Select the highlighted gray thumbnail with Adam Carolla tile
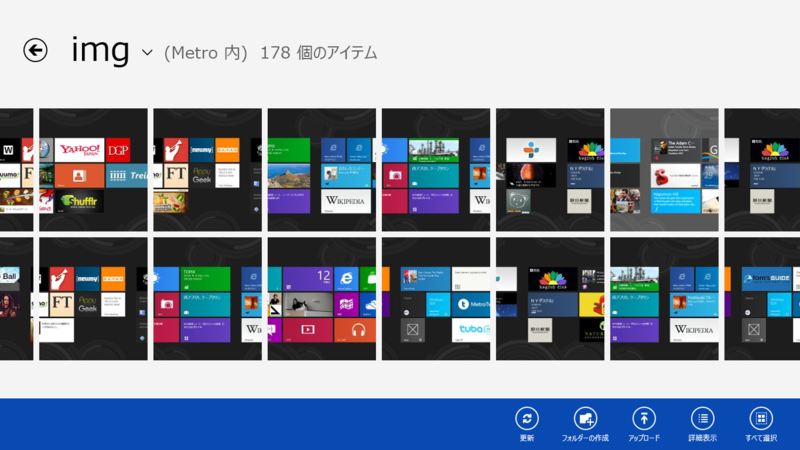This screenshot has height=450, width=800. tap(664, 170)
